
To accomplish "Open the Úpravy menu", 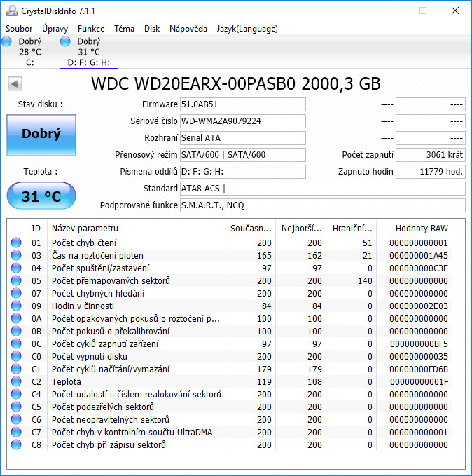I will pyautogui.click(x=55, y=29).
